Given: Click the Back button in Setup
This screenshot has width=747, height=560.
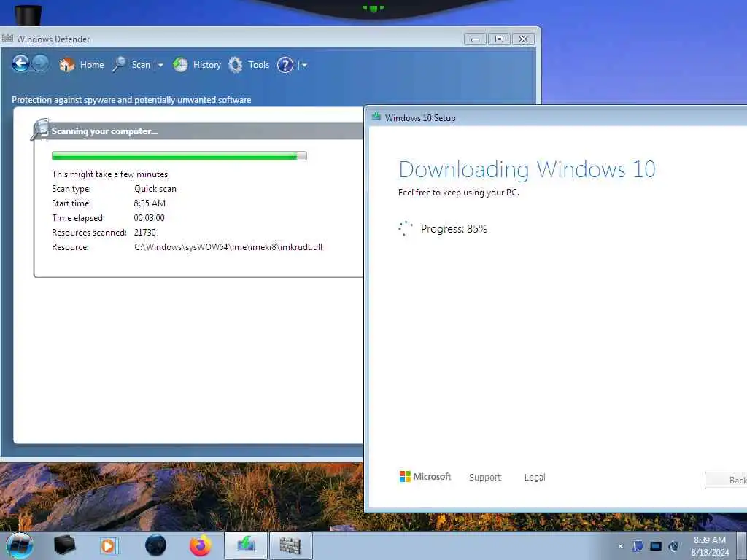Looking at the screenshot, I should pos(726,480).
